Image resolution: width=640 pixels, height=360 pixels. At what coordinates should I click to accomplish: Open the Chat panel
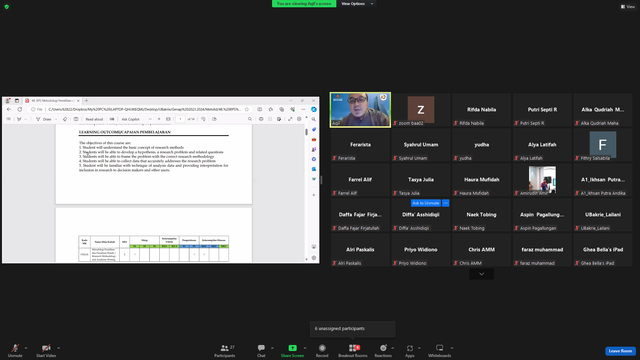261,351
